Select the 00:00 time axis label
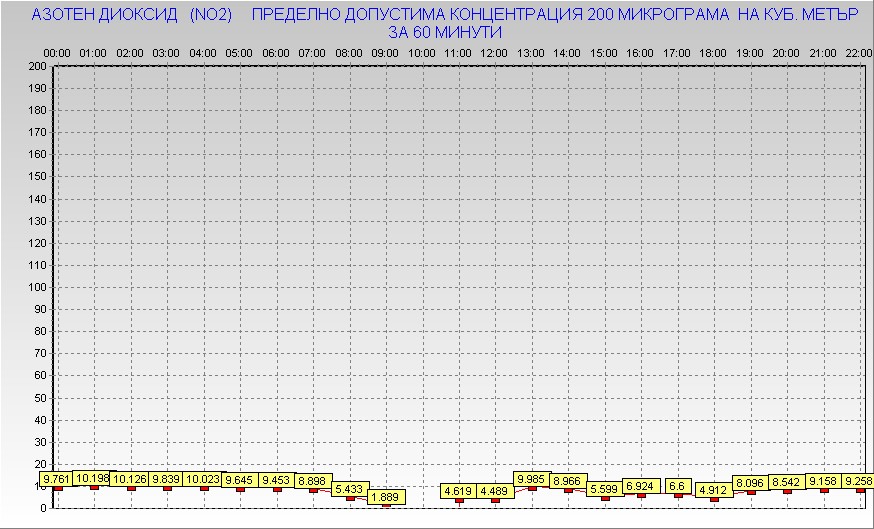Image resolution: width=874 pixels, height=529 pixels. (x=57, y=52)
